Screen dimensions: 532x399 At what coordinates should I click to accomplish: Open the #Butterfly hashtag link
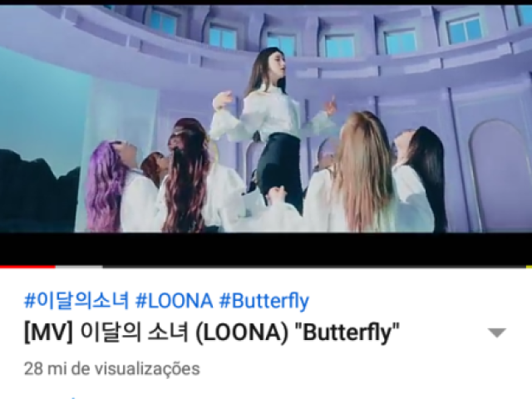tap(264, 300)
